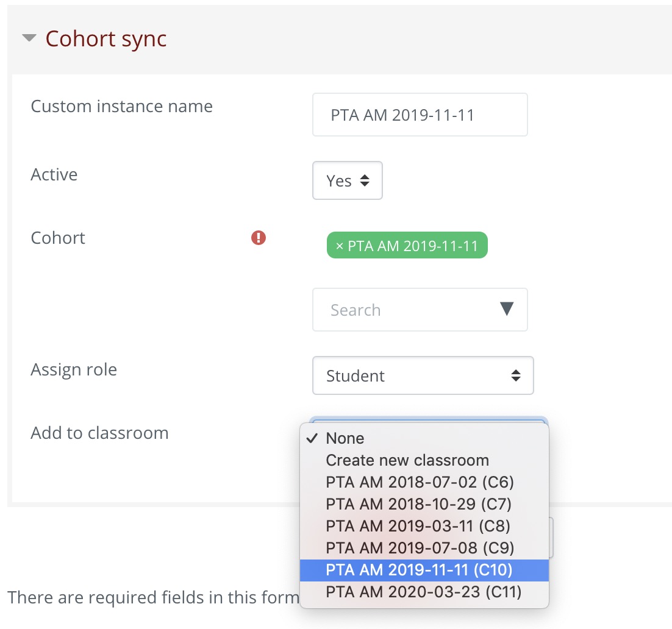
Task: Select PTA AM 2019-07-08 (C9) from the list
Action: pyautogui.click(x=420, y=548)
